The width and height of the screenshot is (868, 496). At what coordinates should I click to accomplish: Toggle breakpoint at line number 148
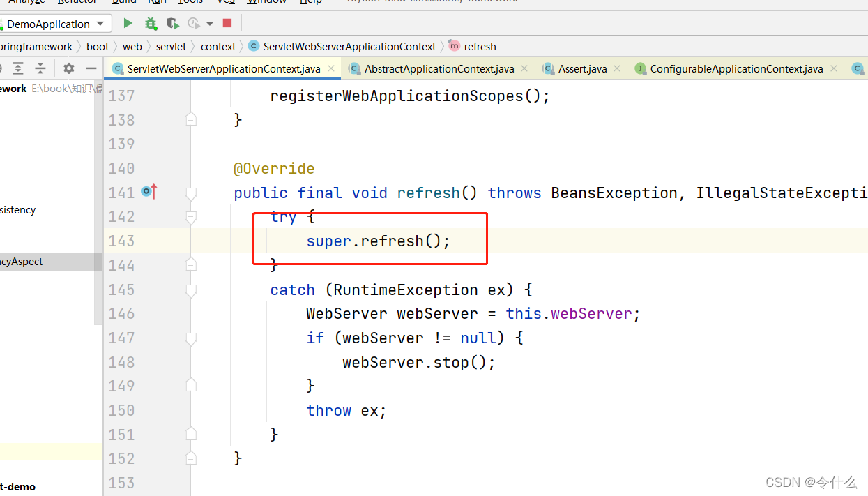tap(121, 362)
